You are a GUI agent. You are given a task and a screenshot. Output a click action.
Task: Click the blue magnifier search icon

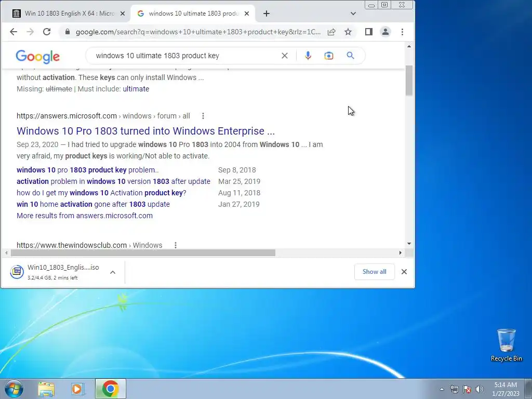(351, 55)
